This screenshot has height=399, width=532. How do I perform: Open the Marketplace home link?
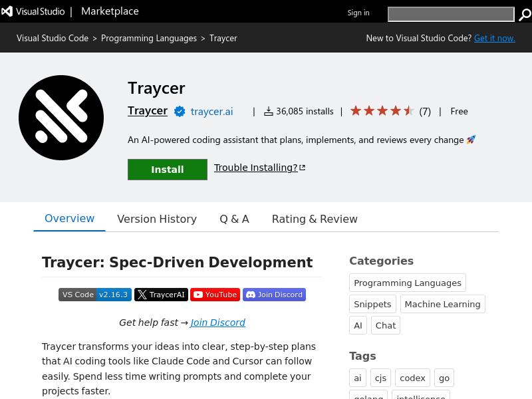(x=110, y=11)
